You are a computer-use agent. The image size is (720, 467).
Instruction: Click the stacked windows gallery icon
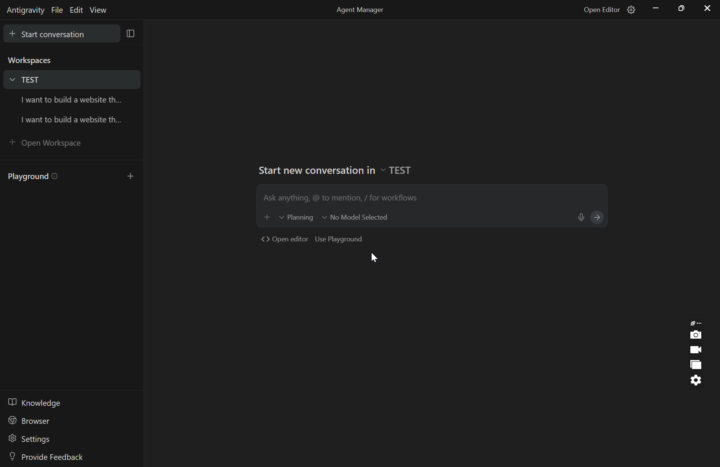(696, 365)
